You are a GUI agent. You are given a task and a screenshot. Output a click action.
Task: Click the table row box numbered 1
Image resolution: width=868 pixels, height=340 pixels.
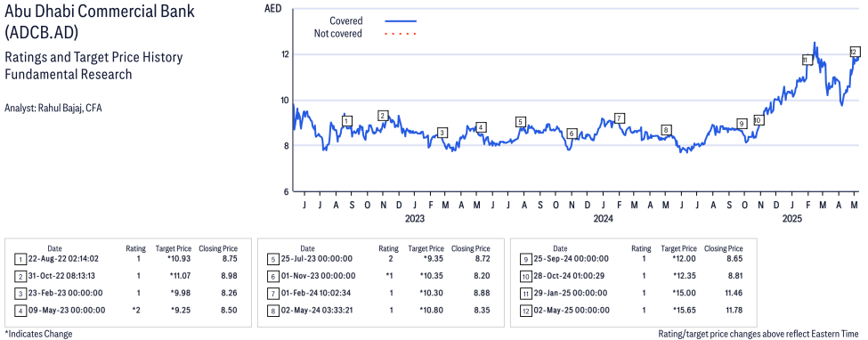point(20,259)
